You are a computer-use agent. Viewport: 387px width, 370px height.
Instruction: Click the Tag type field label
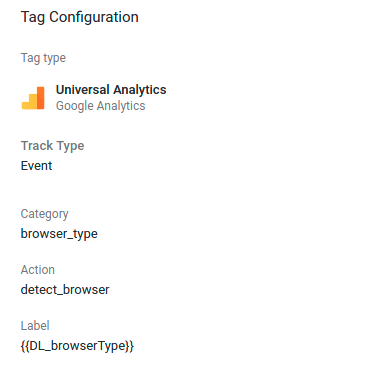click(x=43, y=58)
